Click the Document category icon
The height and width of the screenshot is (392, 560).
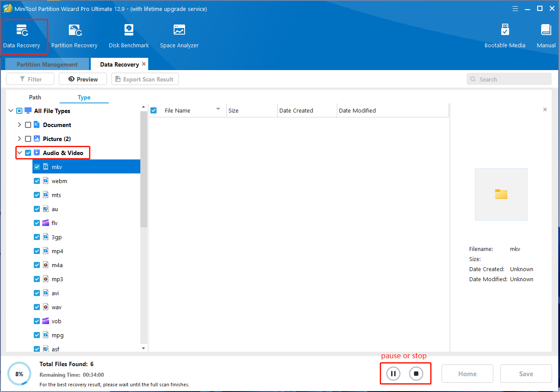coord(37,125)
